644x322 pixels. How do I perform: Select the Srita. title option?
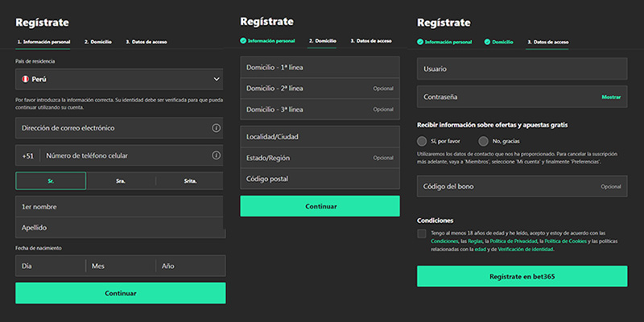coord(190,180)
